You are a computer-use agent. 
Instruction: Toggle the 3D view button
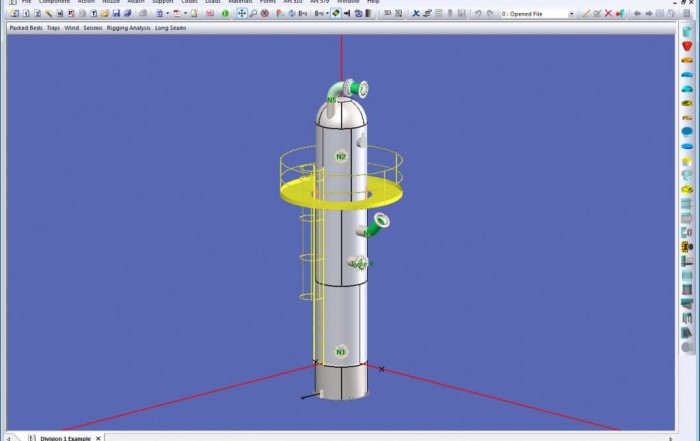pyautogui.click(x=388, y=14)
